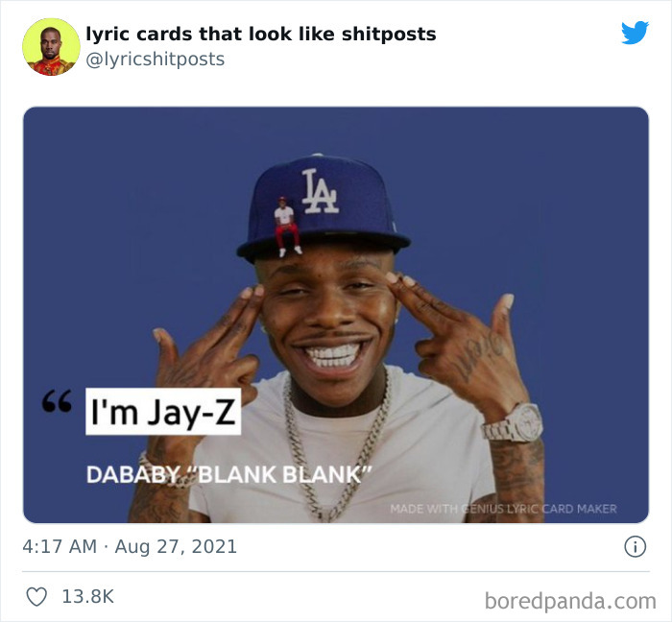Viewport: 672px width, 622px height.
Task: Click the DABABY "BLANK BLANK" caption
Action: [228, 474]
